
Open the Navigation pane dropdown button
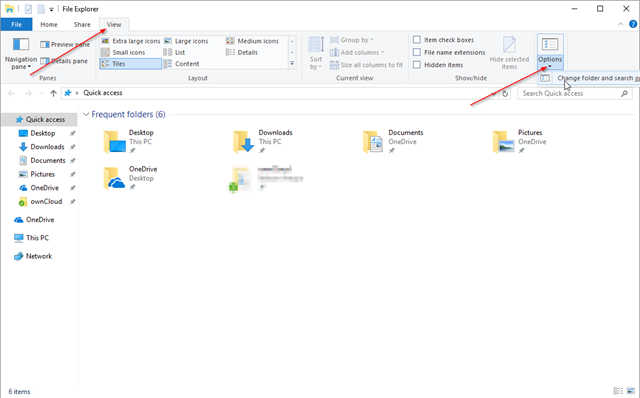click(21, 53)
